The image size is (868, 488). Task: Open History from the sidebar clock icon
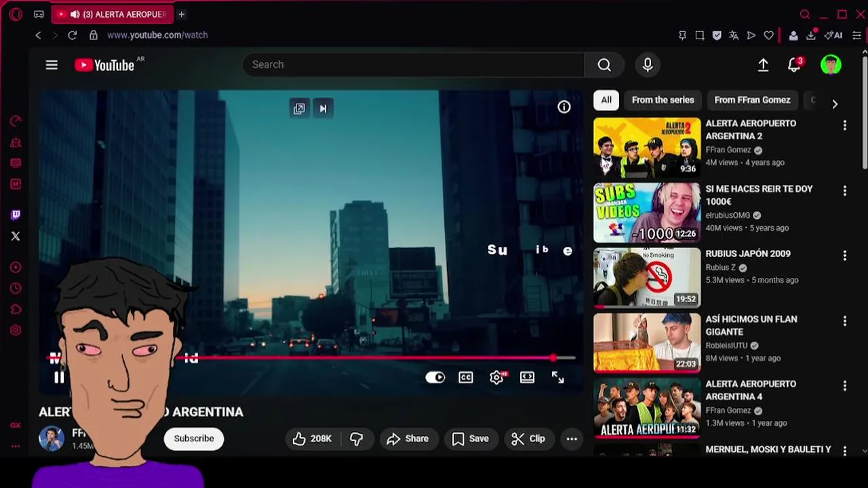(x=16, y=288)
